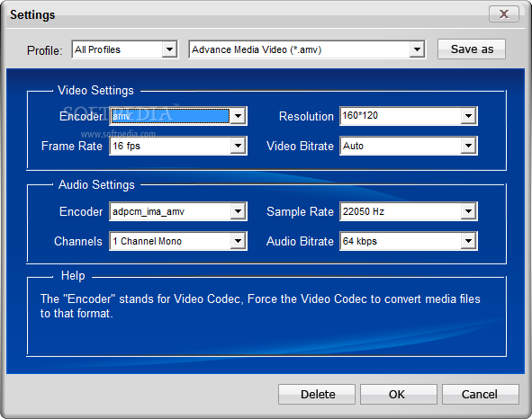Viewport: 532px width, 419px height.
Task: Open the Resolution 160*120 dropdown
Action: click(409, 116)
